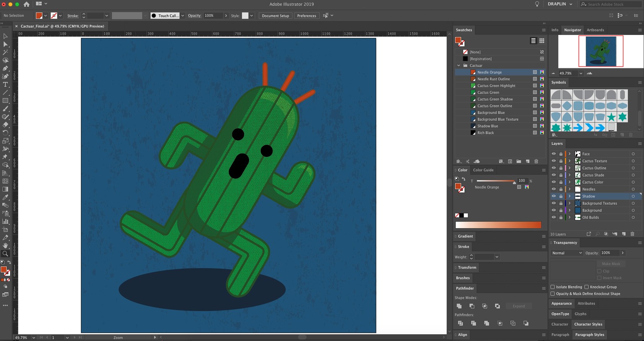This screenshot has height=341, width=644.
Task: Select the Rotate tool
Action: 5,133
